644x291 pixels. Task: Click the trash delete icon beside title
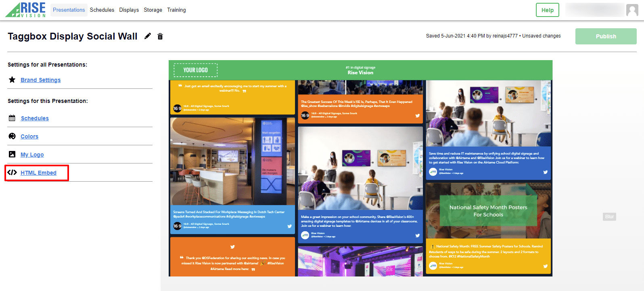[x=160, y=36]
